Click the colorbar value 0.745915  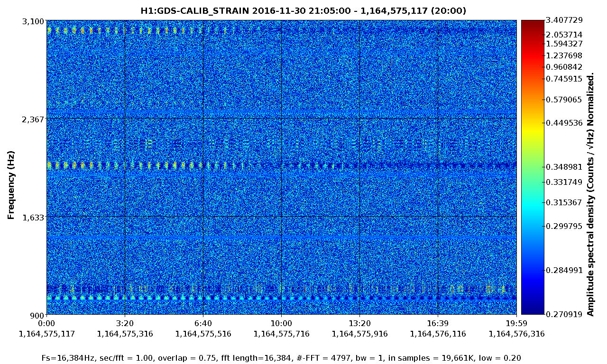(x=564, y=79)
